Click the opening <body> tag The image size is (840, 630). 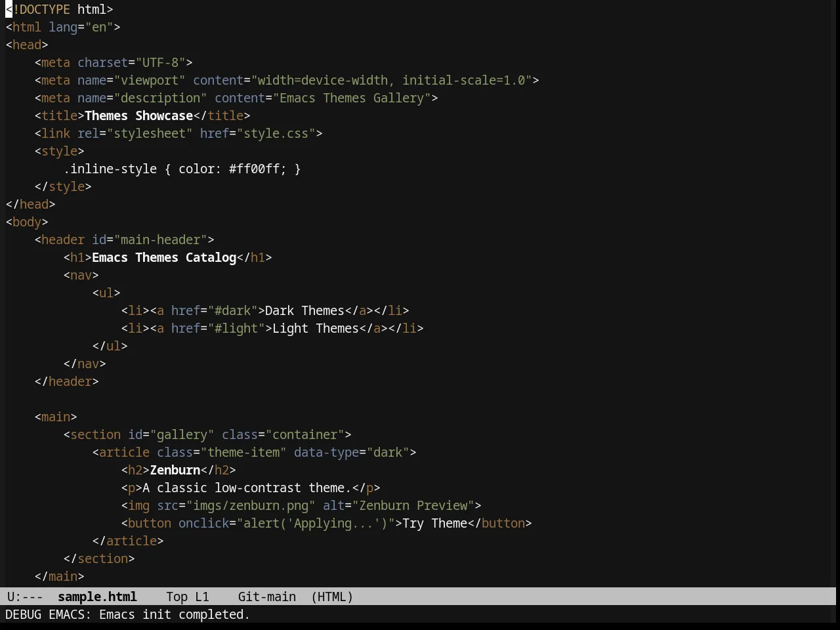27,222
